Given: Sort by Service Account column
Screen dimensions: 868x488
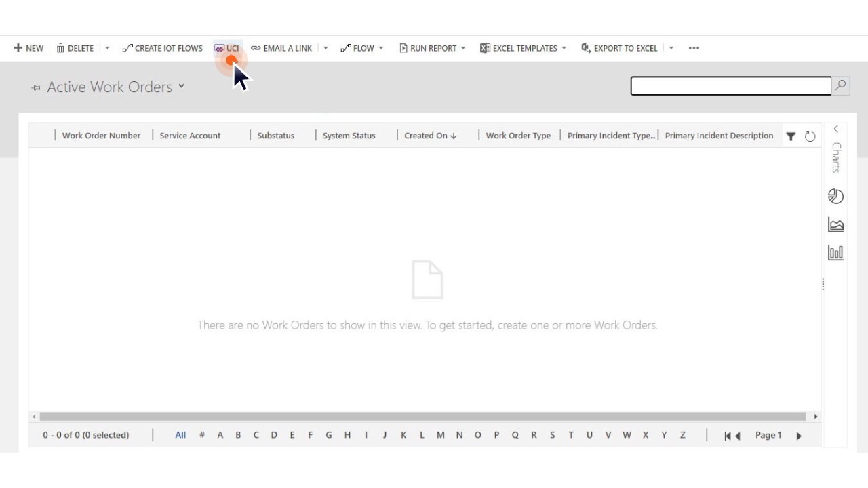Looking at the screenshot, I should pos(190,136).
